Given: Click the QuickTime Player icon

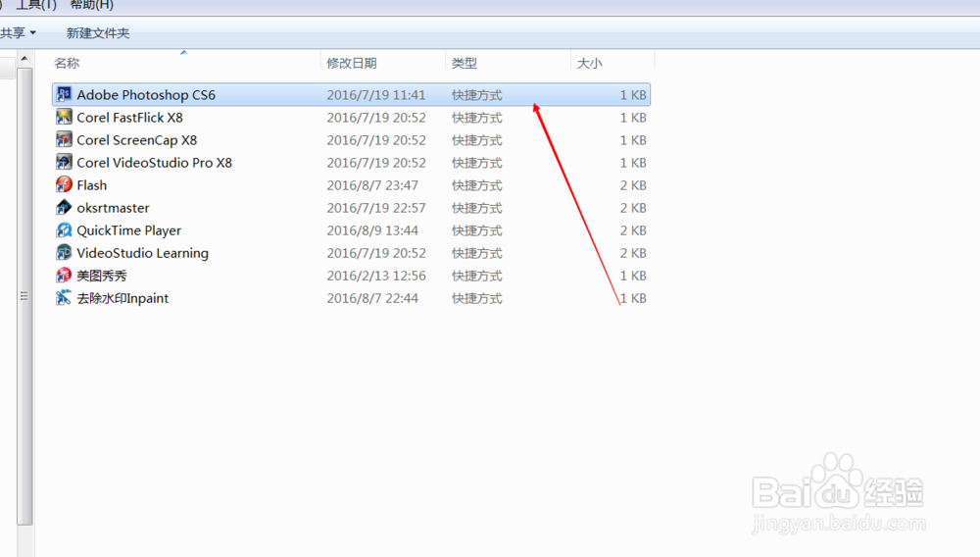Looking at the screenshot, I should (x=64, y=230).
